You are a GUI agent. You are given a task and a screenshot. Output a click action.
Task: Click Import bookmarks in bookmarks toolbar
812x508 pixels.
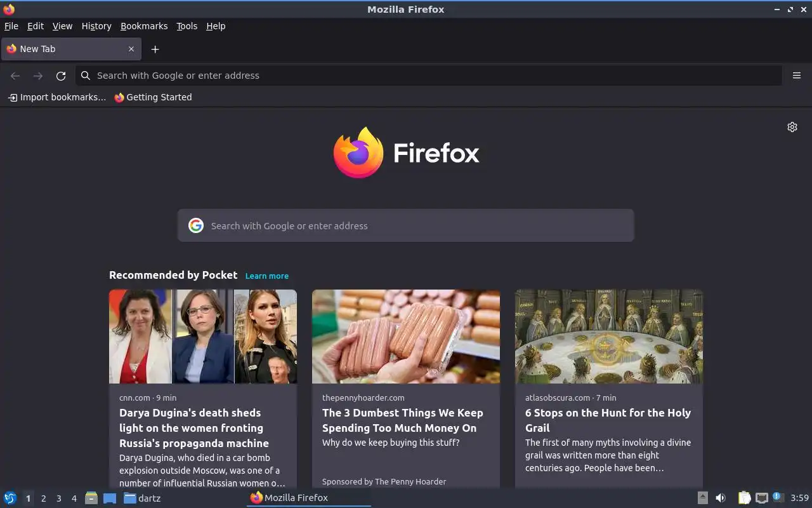pyautogui.click(x=57, y=97)
